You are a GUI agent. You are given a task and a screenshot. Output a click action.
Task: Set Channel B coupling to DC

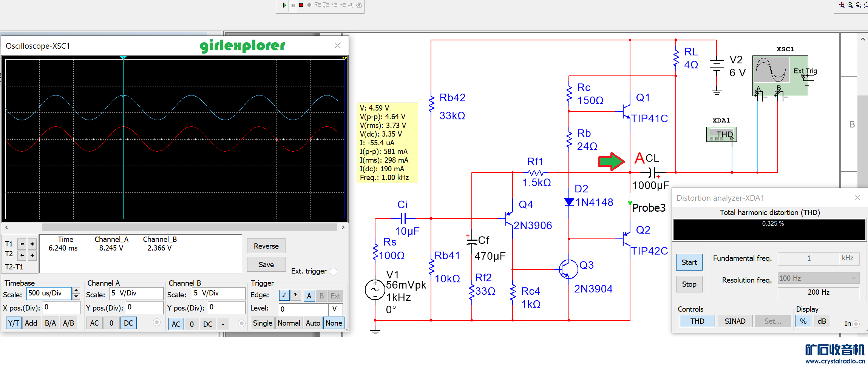tap(208, 324)
